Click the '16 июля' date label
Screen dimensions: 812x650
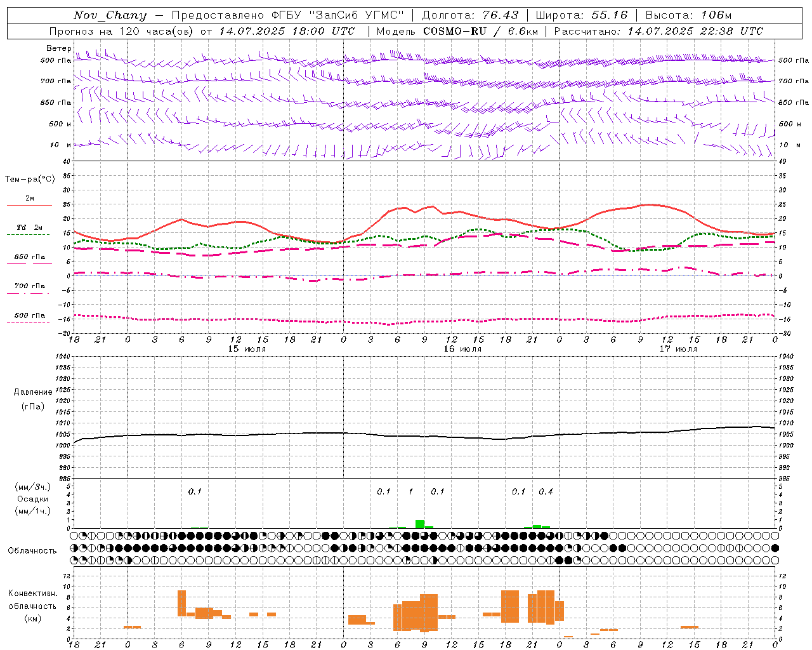pos(462,349)
